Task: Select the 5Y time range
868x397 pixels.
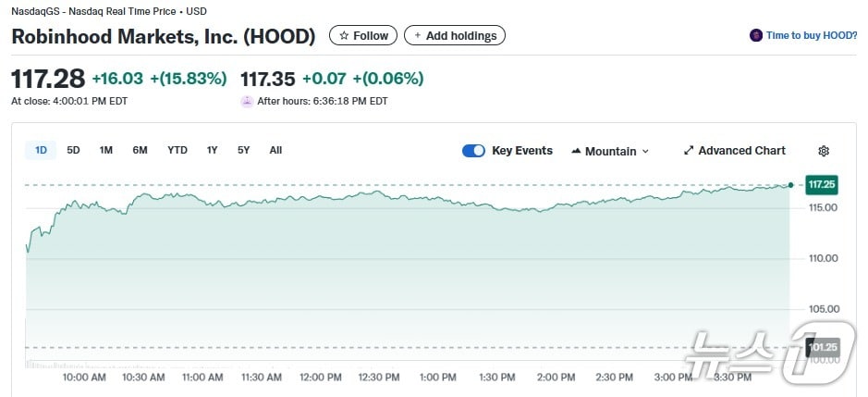Action: (x=243, y=150)
